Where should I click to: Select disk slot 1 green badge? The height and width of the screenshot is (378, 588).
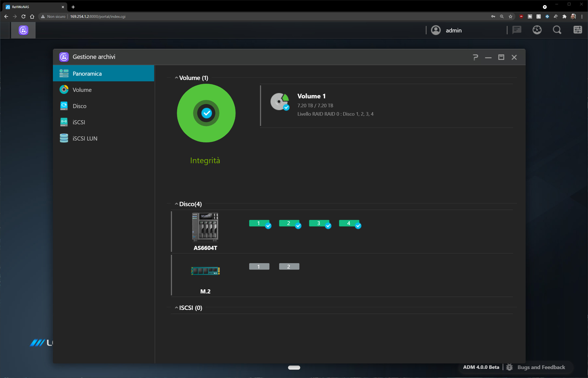pyautogui.click(x=259, y=223)
